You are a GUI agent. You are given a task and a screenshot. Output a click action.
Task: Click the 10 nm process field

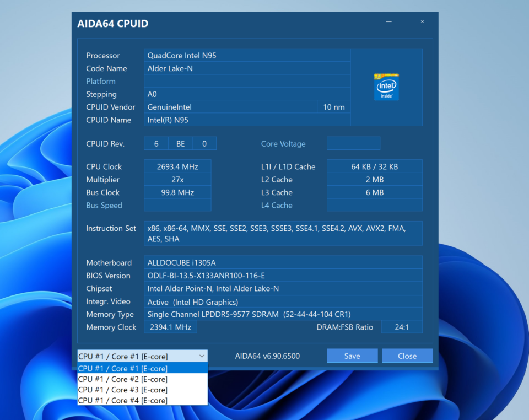[x=334, y=107]
